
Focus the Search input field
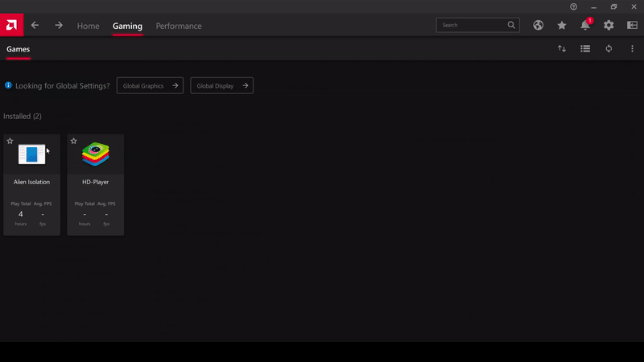coord(477,25)
